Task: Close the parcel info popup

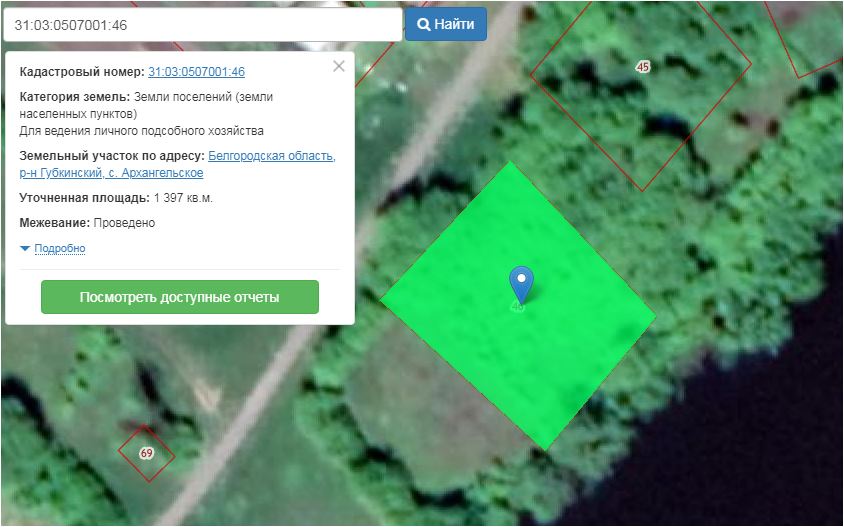Action: (339, 66)
